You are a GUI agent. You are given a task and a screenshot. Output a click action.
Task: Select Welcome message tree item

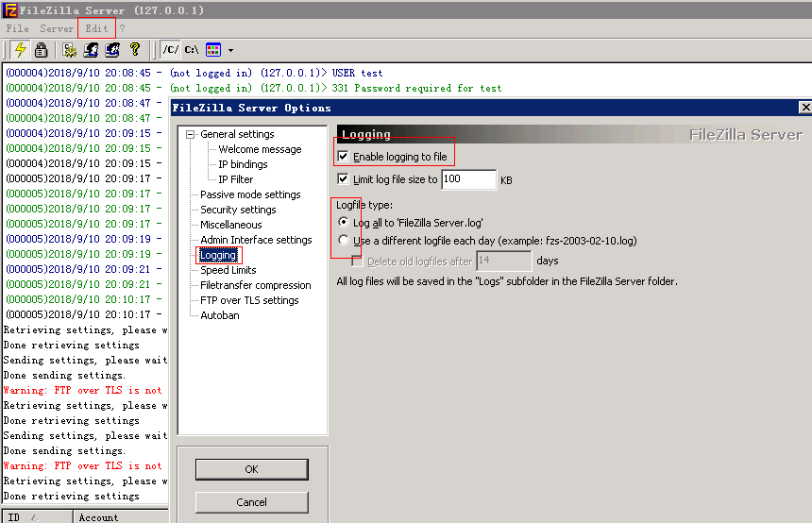(x=260, y=149)
